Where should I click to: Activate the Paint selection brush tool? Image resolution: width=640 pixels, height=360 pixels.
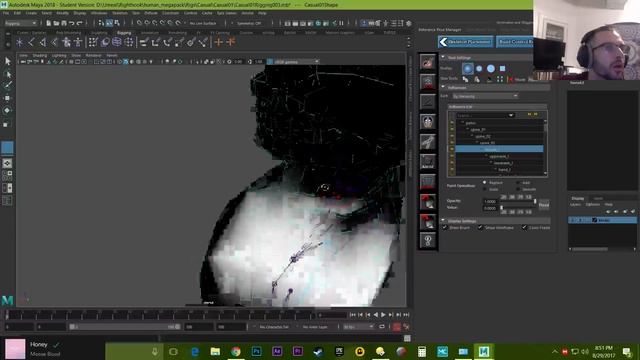7,85
